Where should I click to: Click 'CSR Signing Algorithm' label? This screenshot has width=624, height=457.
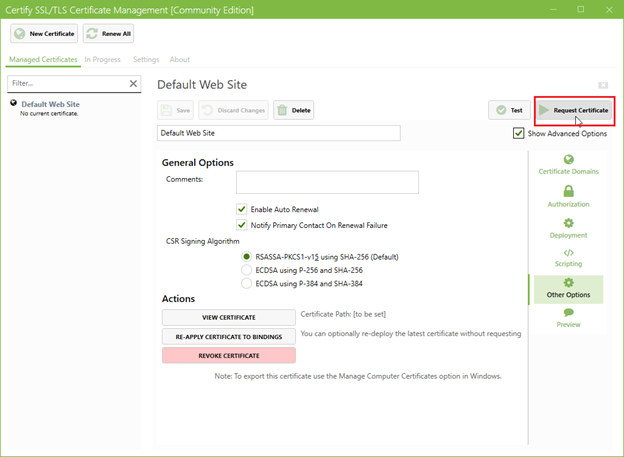pos(203,241)
